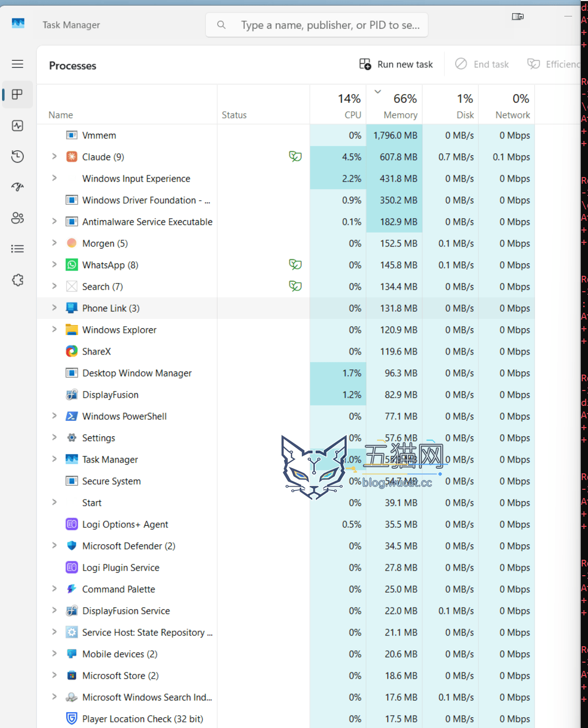The image size is (588, 728).
Task: Expand the Phone Link (3) group
Action: (54, 308)
